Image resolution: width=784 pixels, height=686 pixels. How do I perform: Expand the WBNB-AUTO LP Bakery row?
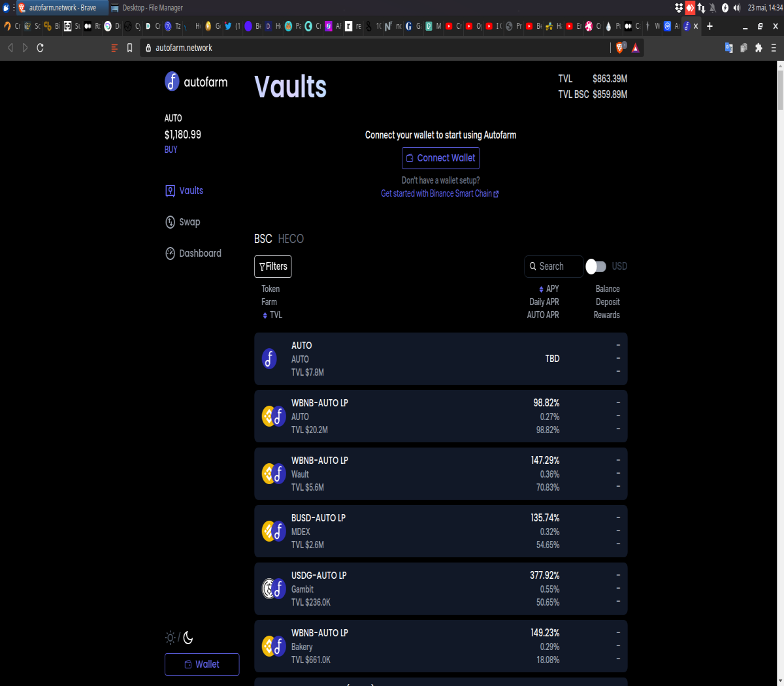441,646
